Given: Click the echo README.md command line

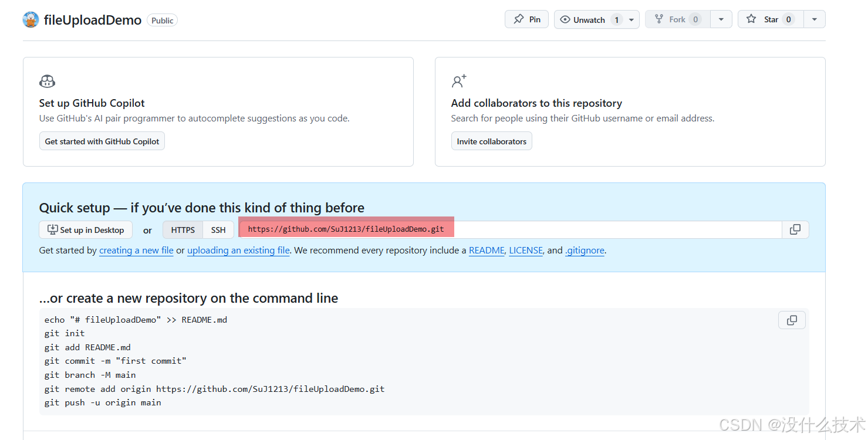Looking at the screenshot, I should coord(136,320).
